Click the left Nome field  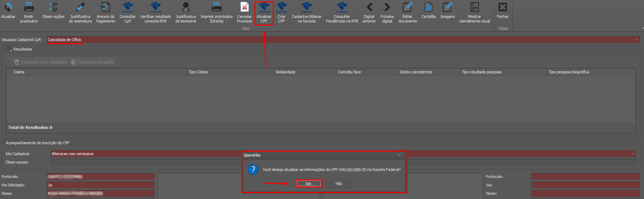click(101, 193)
